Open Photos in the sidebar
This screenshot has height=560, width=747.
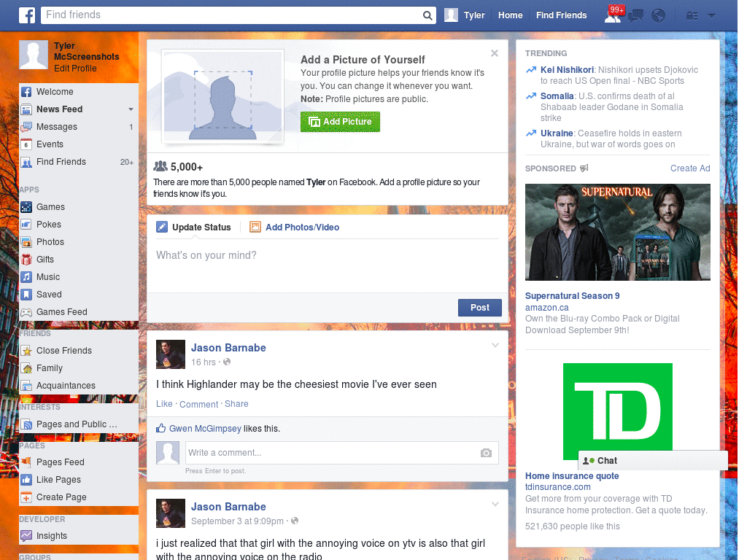coord(79,242)
